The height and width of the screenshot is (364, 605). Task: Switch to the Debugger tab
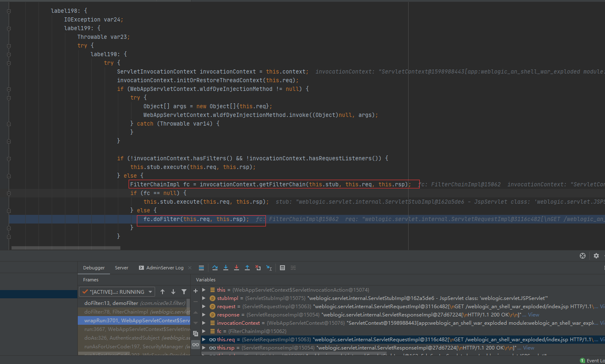tap(94, 268)
